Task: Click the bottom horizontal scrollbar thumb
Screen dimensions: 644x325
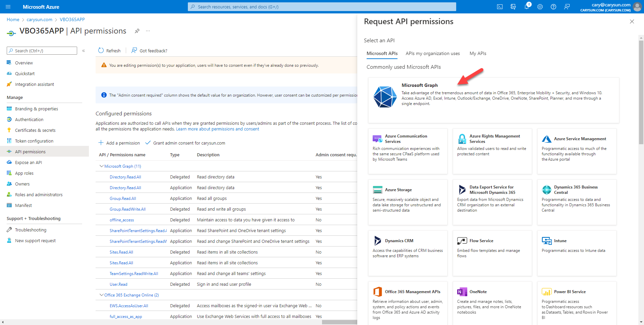Action: coord(339,322)
